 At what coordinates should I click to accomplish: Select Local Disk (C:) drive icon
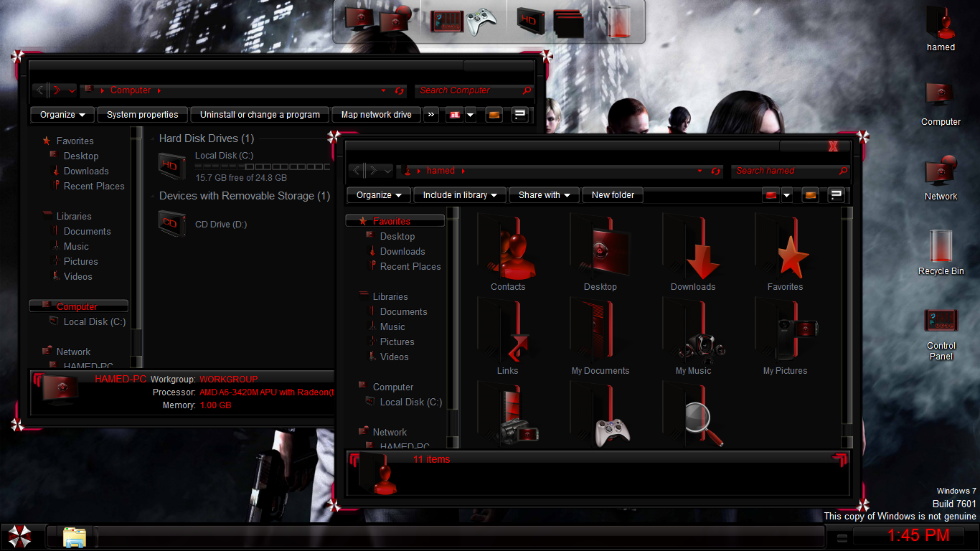170,166
